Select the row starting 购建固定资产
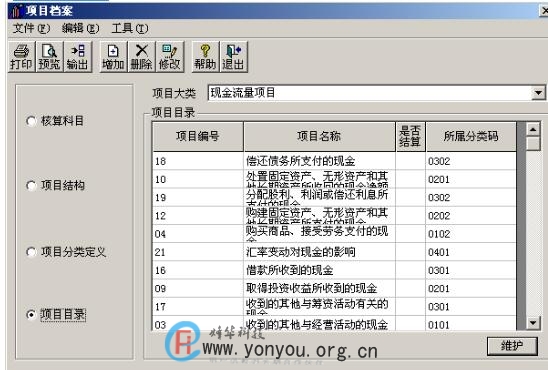Image resolution: width=548 pixels, height=370 pixels. [x=334, y=216]
